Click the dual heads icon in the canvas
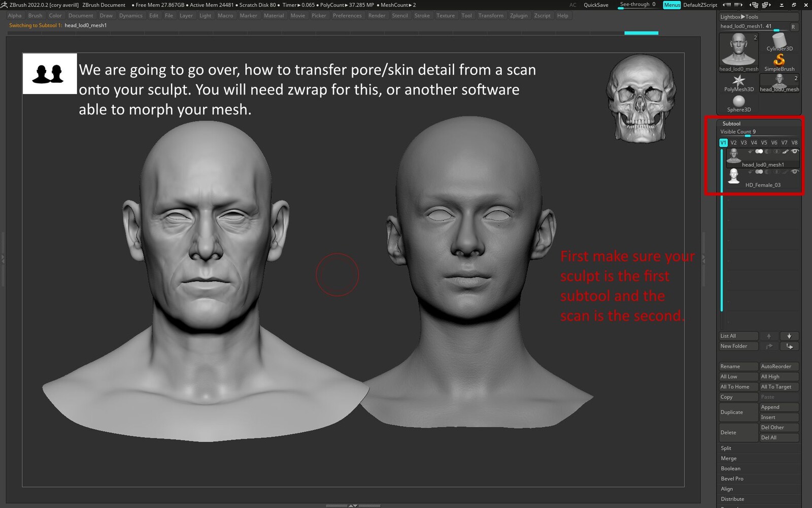The width and height of the screenshot is (812, 508). pyautogui.click(x=50, y=74)
